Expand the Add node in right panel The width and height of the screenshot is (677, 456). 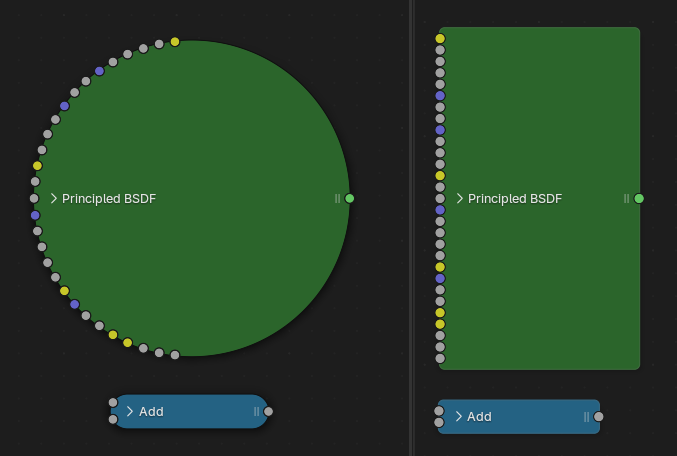[459, 417]
